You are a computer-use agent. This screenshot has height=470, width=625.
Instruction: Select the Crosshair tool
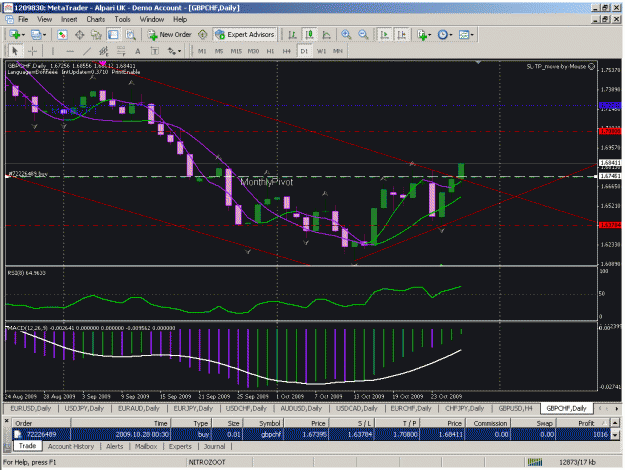click(x=32, y=51)
